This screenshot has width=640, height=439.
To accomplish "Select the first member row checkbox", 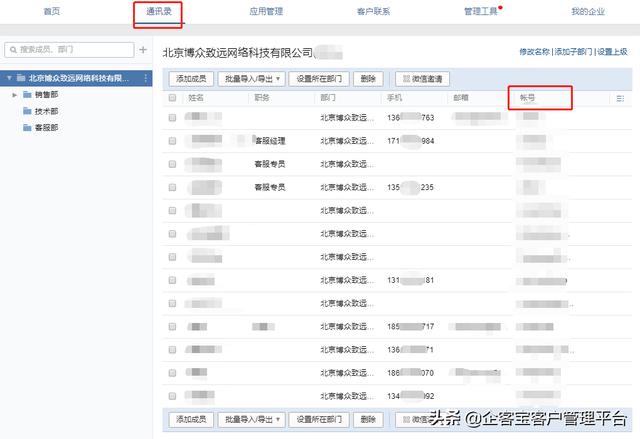I will click(x=172, y=118).
